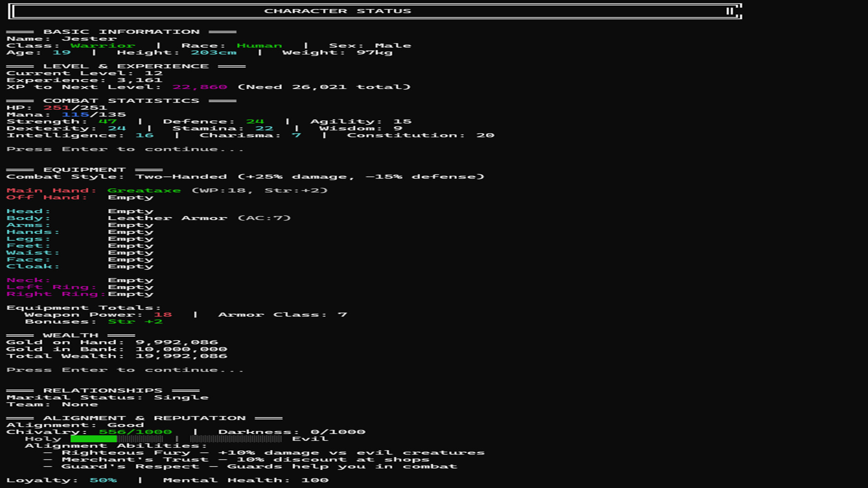This screenshot has width=868, height=488.
Task: Click the pause icon in the title bar
Action: pyautogui.click(x=729, y=10)
